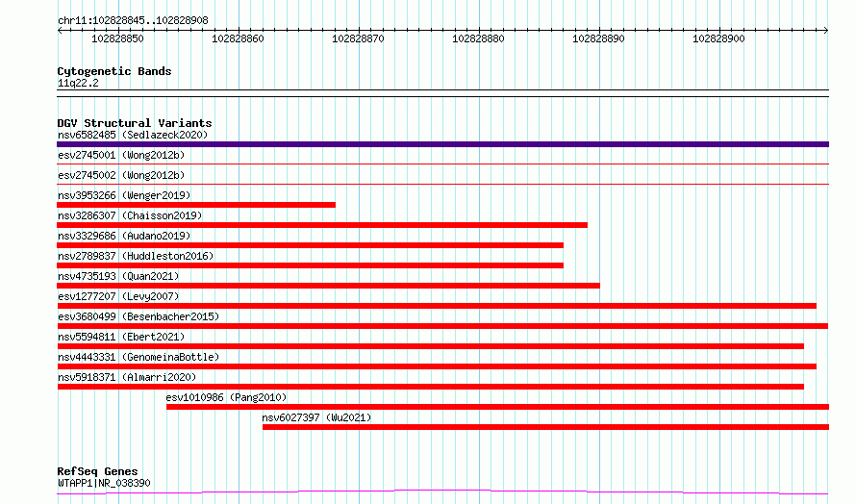This screenshot has height=504, width=856.
Task: Select the red bar under nsv3329686
Action: 310,245
